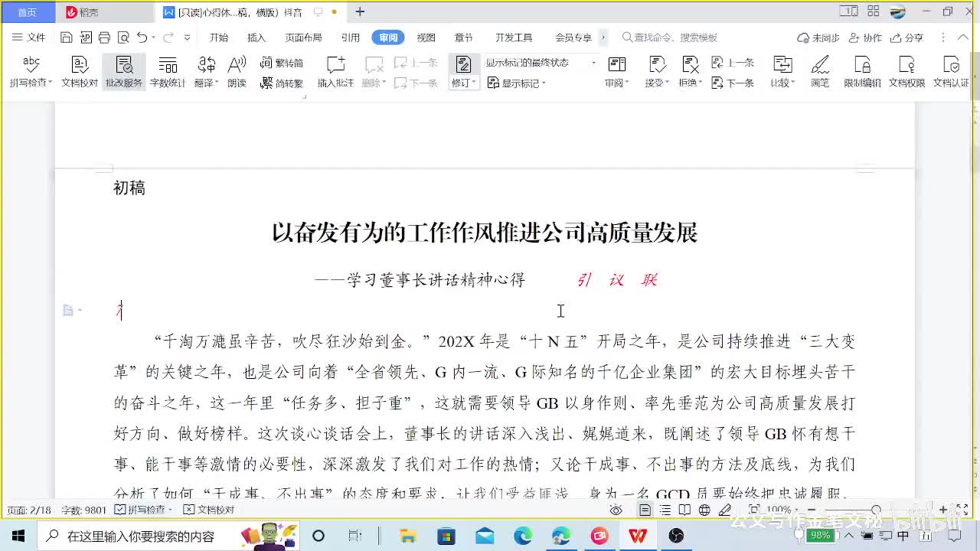Switch to the 开始 tab
This screenshot has height=551, width=980.
tap(219, 37)
